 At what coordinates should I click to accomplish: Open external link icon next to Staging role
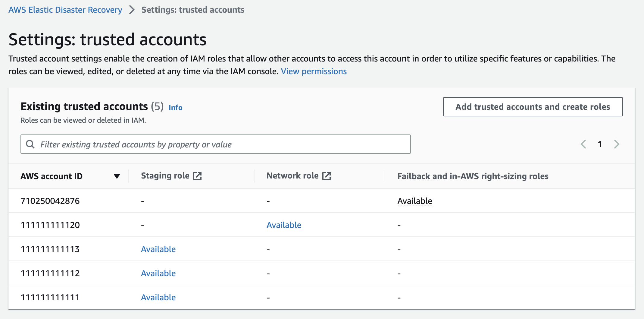click(197, 176)
